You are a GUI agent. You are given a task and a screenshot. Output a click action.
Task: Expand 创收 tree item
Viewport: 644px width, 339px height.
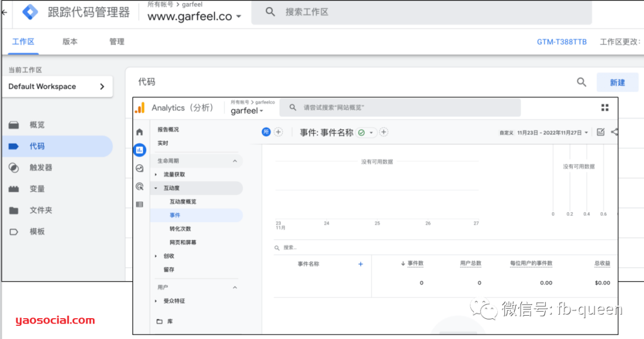coord(156,256)
